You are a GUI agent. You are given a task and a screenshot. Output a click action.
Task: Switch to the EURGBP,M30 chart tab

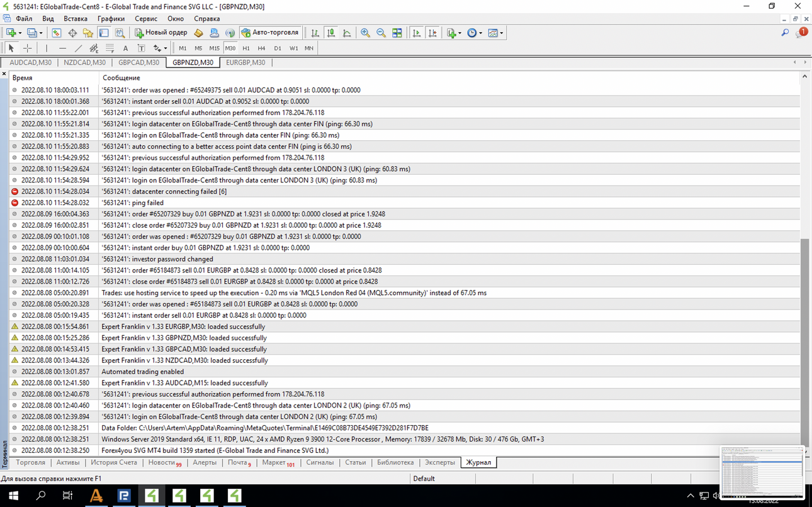[245, 62]
